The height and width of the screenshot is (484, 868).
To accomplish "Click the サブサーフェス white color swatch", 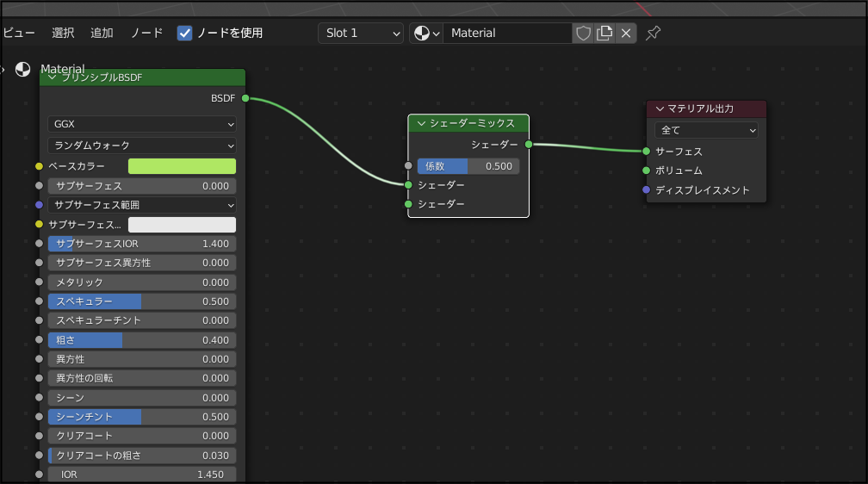I will pyautogui.click(x=183, y=224).
